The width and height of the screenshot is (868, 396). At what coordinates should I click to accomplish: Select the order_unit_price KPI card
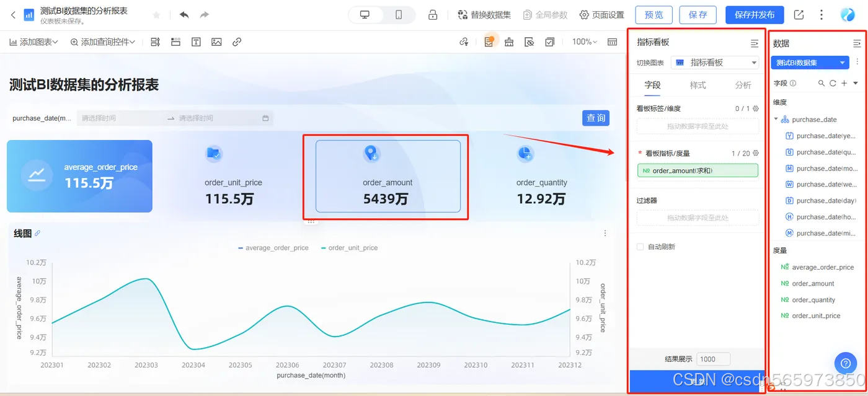tap(233, 176)
